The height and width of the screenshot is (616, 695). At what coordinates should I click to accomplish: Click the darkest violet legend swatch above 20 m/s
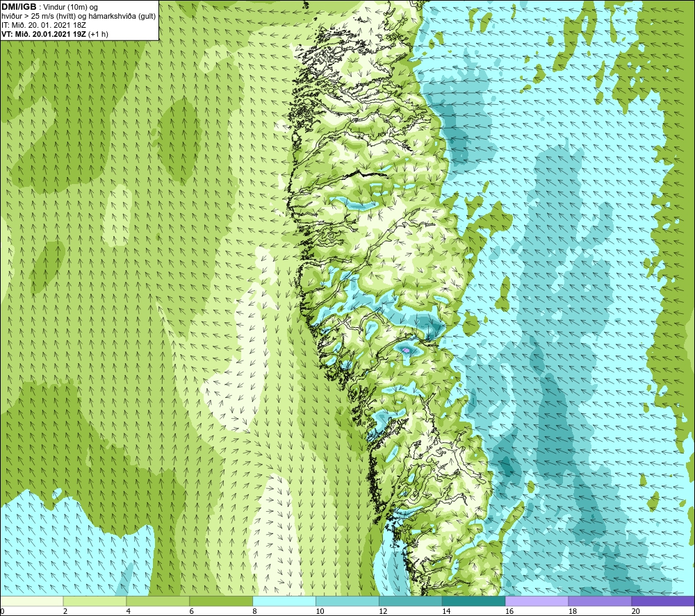point(663,601)
